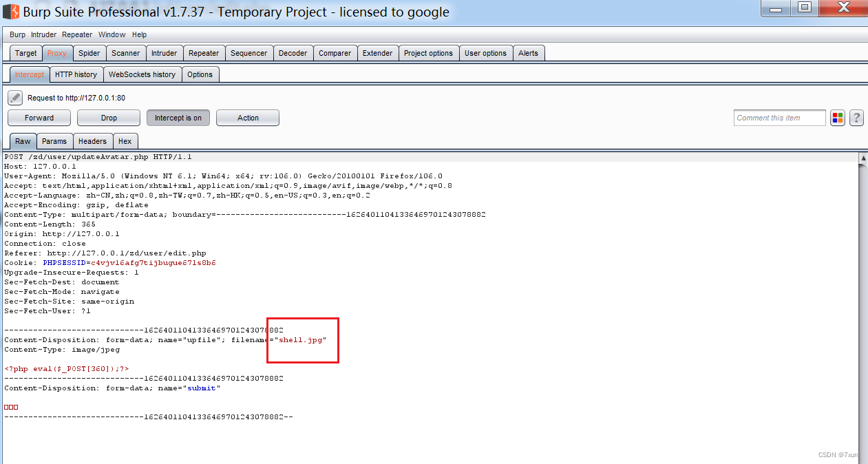Switch to the Decoder tab
This screenshot has height=464, width=868.
[x=293, y=53]
